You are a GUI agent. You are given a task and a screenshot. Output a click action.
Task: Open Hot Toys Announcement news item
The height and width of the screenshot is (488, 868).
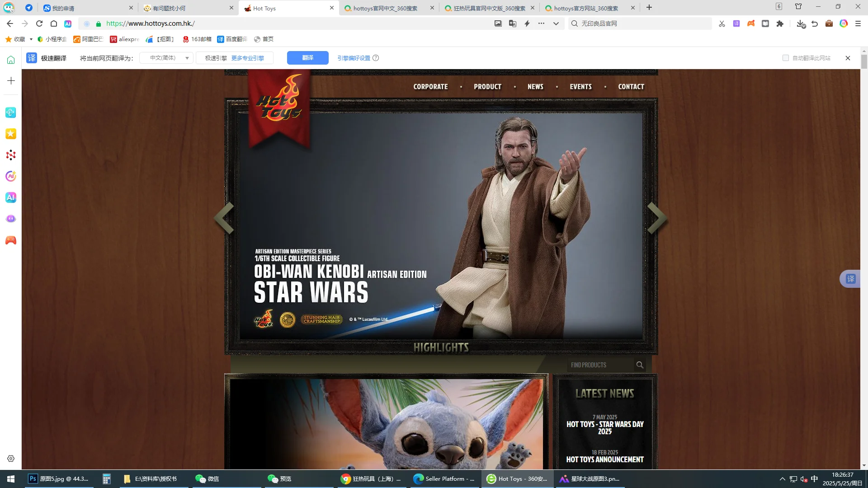(x=605, y=460)
